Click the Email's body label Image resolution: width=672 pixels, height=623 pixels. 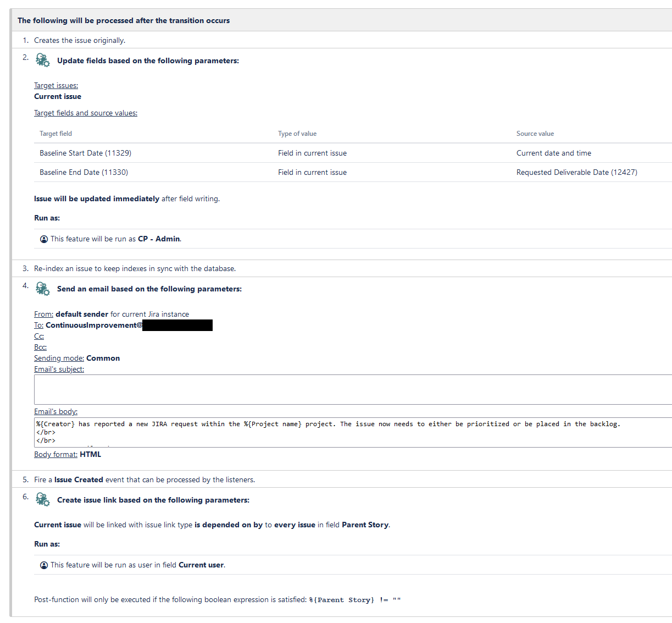[55, 411]
